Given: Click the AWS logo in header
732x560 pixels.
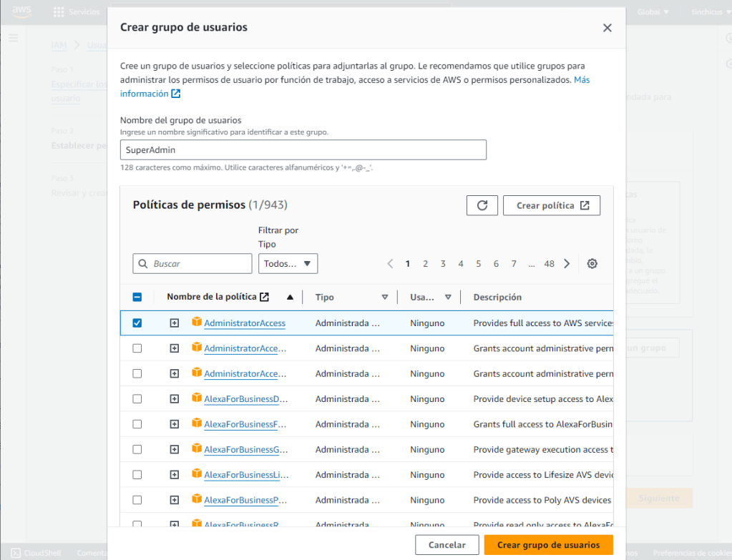Looking at the screenshot, I should [22, 11].
